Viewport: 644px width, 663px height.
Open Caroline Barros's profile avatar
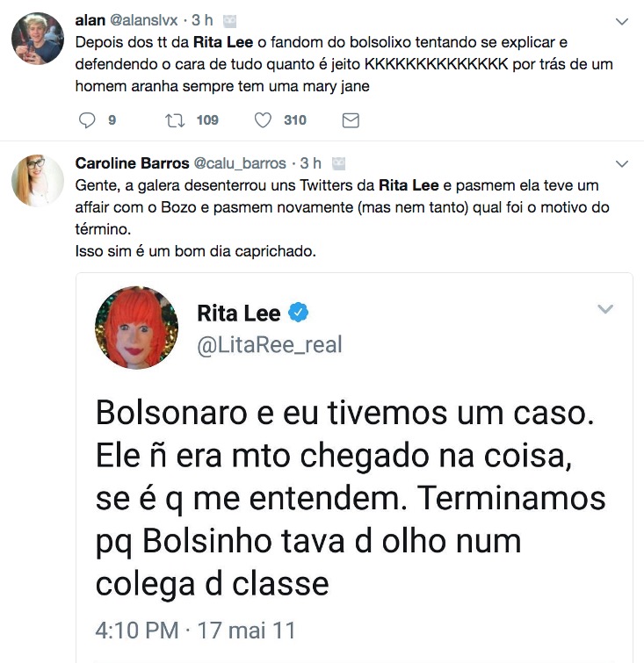pos(37,181)
